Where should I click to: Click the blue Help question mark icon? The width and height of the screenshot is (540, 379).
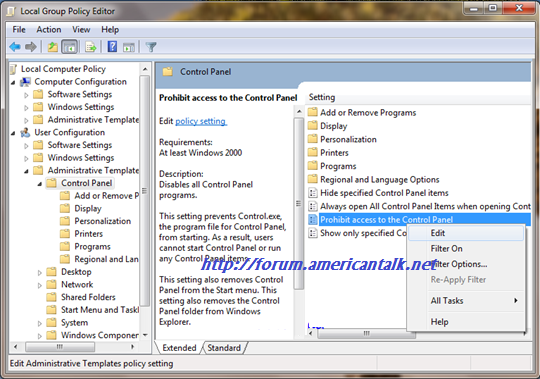112,46
